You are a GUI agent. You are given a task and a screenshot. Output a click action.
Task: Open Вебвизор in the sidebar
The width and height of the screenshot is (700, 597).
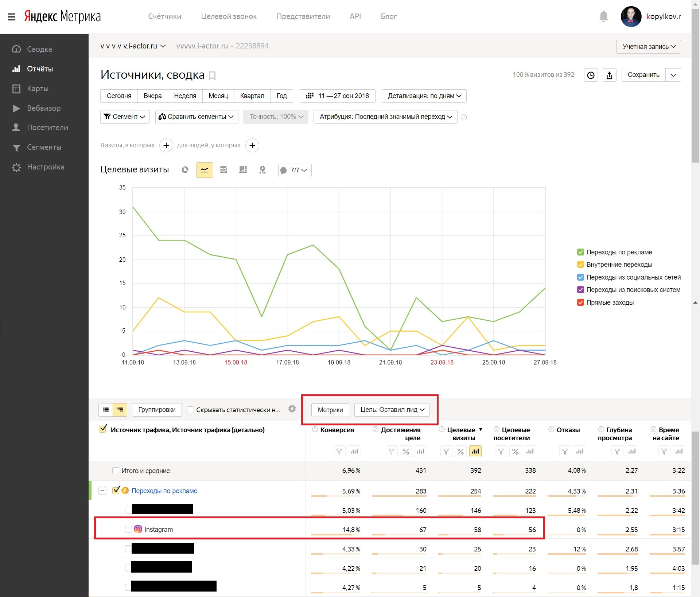[x=44, y=108]
